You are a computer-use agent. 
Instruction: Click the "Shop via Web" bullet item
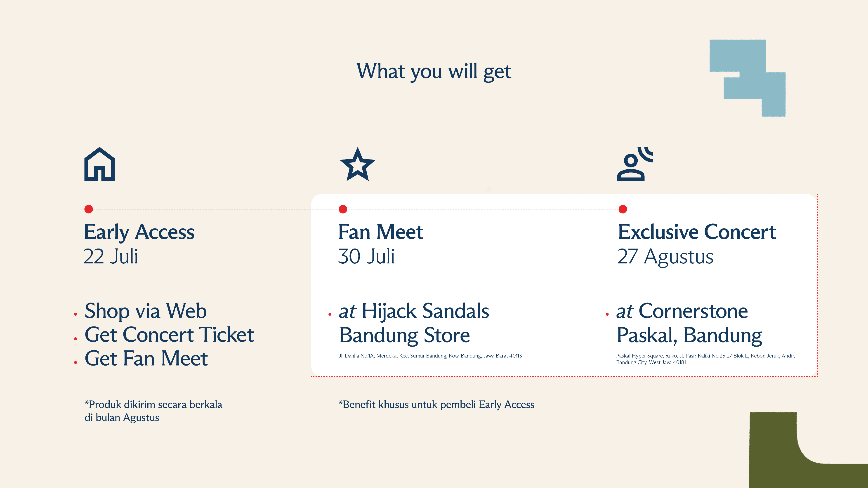(145, 311)
